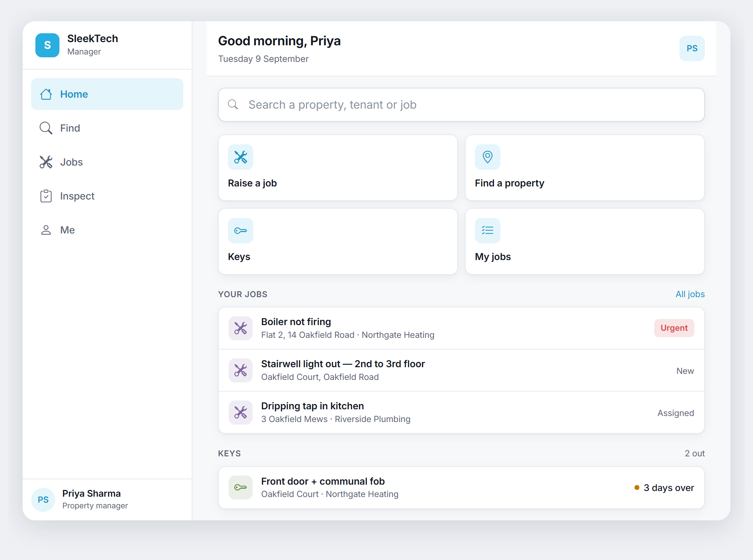Open the Dripping tap in kitchen job
Screen dimensions: 753x560
click(x=461, y=412)
